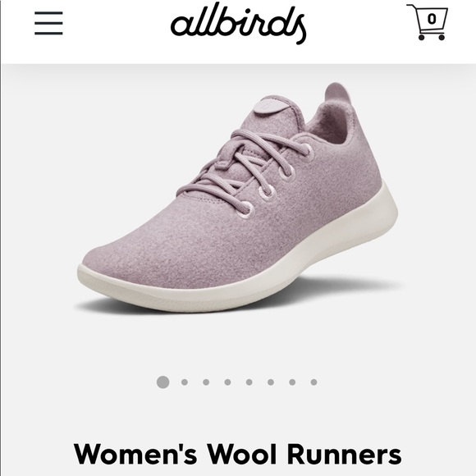Jump to the second carousel image dot
Screen dimensions: 476x476
(x=185, y=382)
